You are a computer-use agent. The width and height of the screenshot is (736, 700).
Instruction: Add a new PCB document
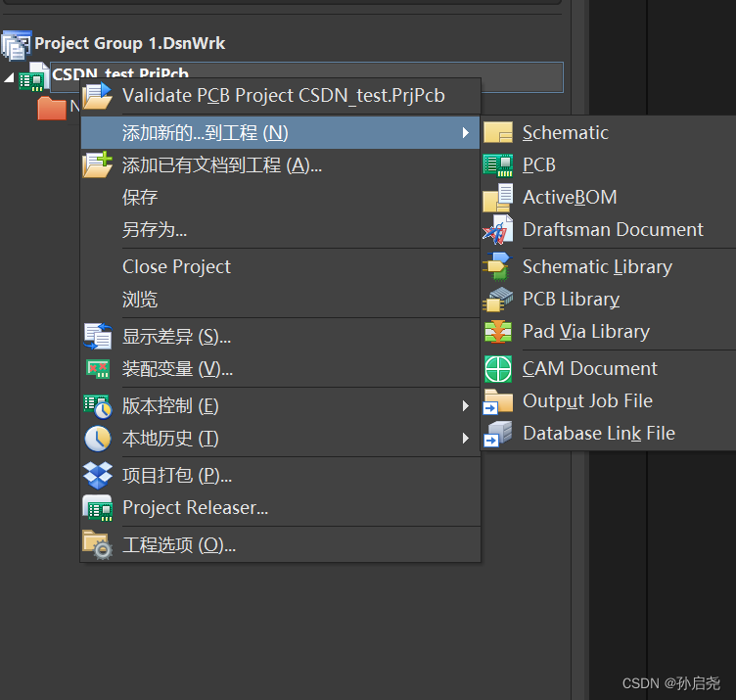point(609,165)
